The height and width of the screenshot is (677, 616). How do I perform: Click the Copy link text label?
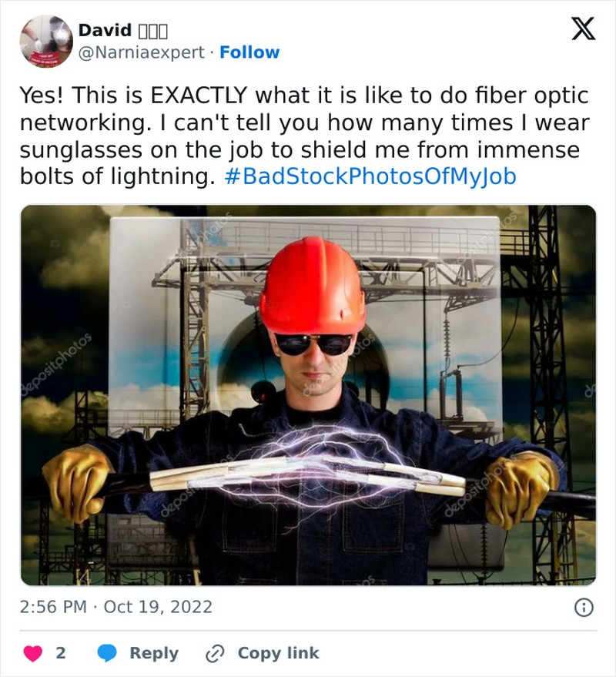click(279, 653)
